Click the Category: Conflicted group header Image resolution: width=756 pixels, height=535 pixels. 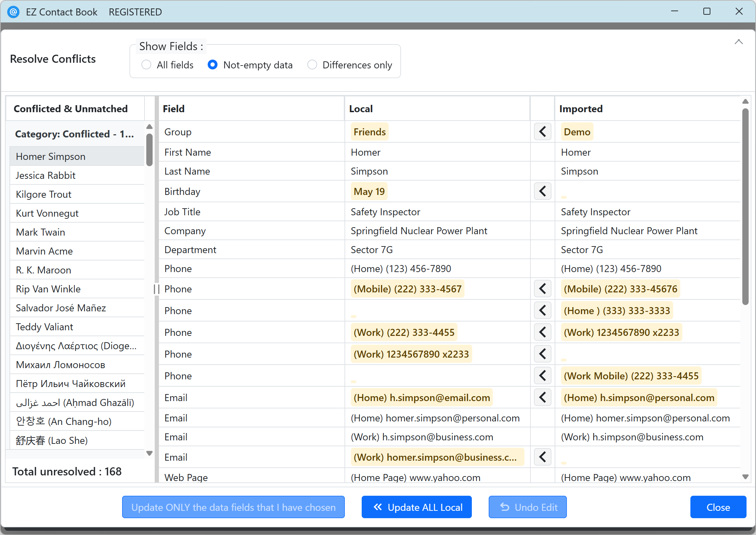pyautogui.click(x=74, y=134)
